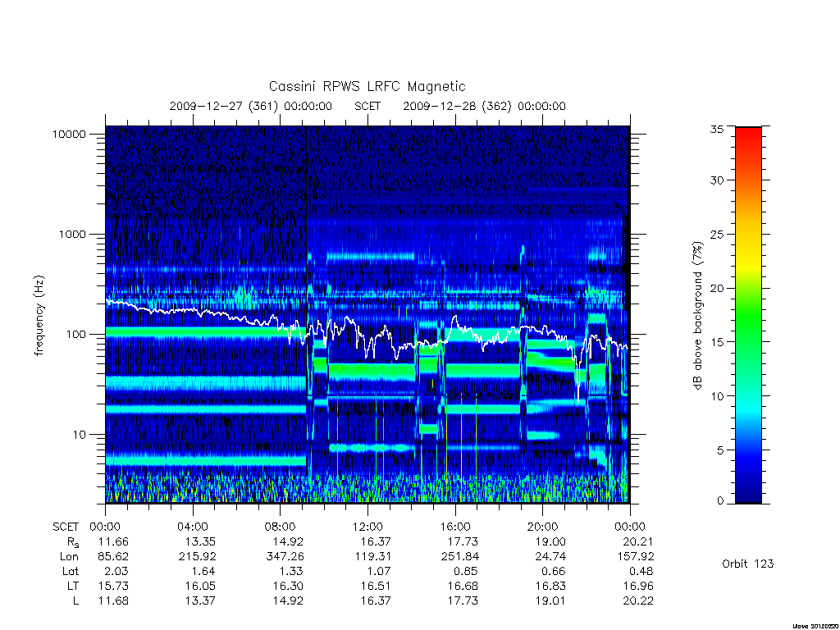Click the Lat value '1.07'
840x630 pixels.
[379, 571]
